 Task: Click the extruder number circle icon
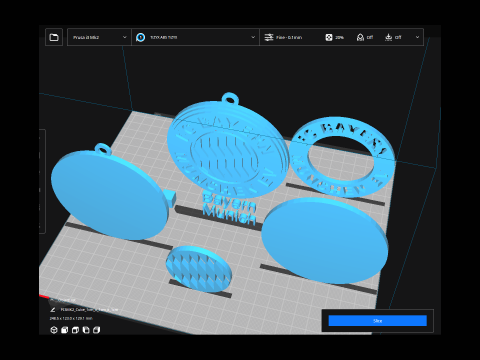click(x=141, y=37)
